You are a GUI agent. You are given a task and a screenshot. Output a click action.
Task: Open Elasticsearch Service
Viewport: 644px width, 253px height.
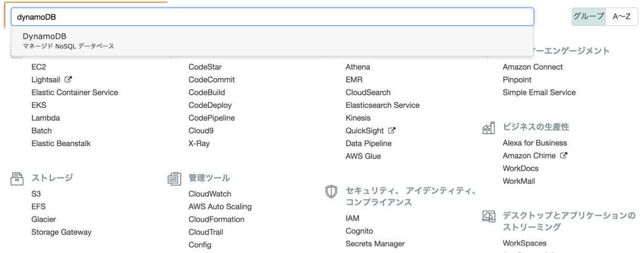(x=383, y=105)
